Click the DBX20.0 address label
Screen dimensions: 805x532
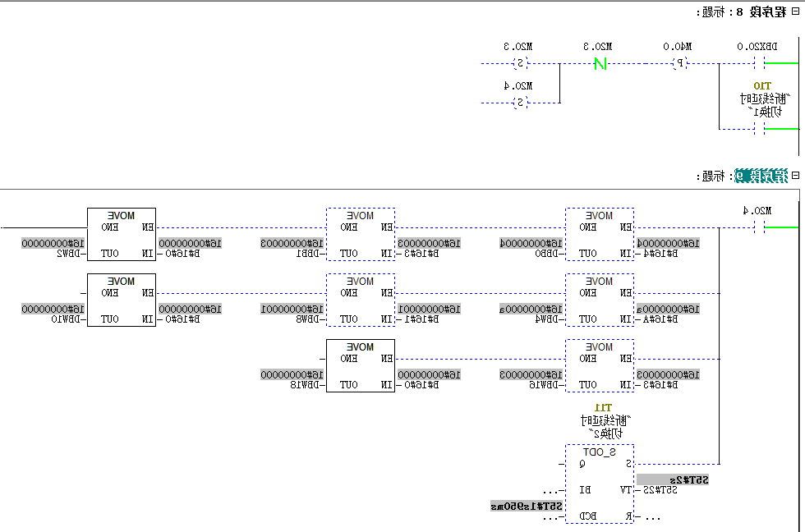pos(757,47)
